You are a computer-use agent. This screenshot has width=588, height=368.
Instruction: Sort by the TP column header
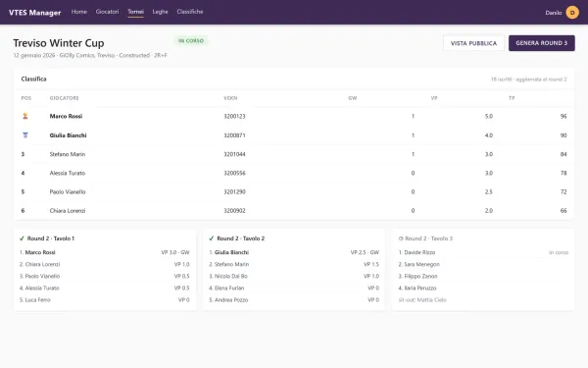pos(512,98)
